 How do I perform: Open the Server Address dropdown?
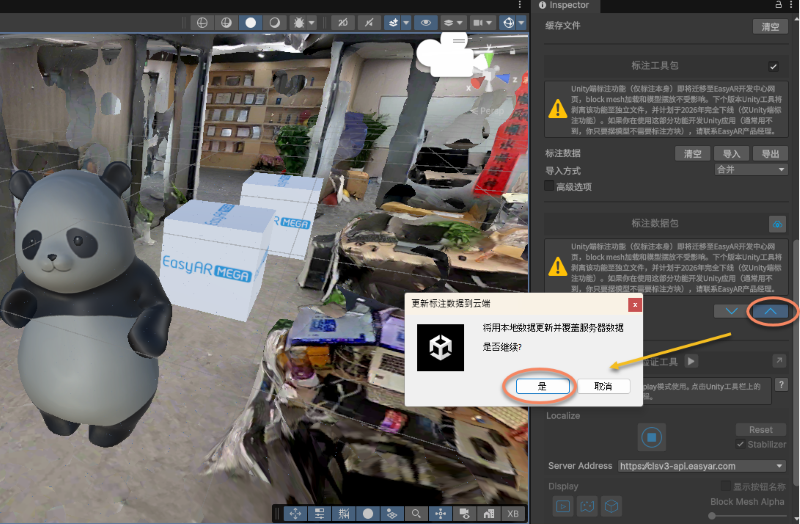coord(702,466)
